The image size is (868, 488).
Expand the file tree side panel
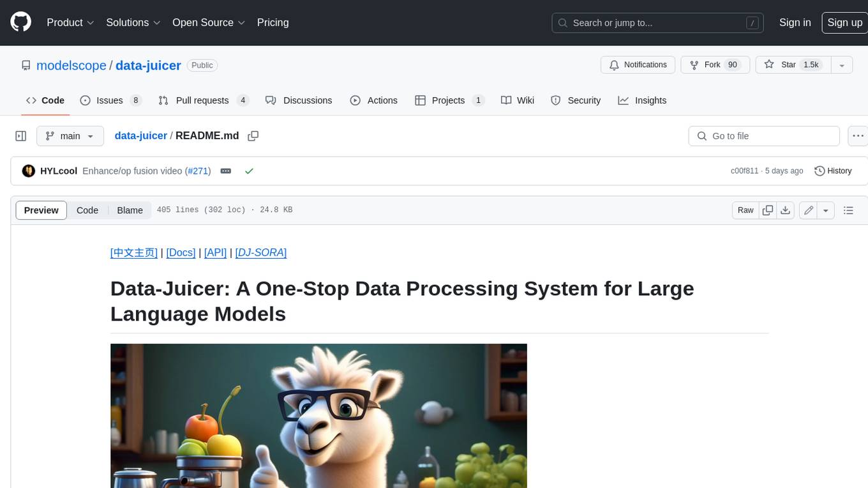(x=21, y=136)
